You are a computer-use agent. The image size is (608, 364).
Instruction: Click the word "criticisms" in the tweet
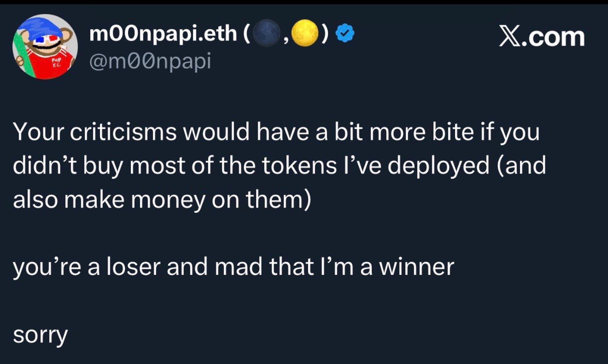[x=123, y=132]
